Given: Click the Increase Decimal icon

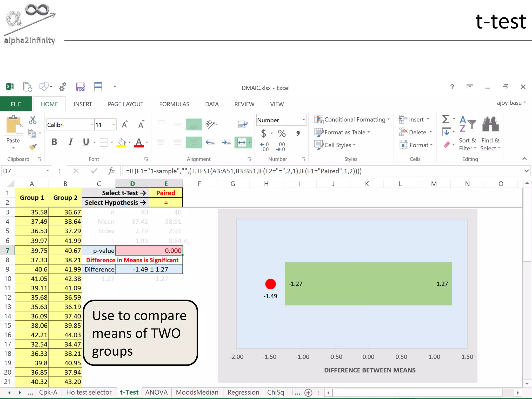Looking at the screenshot, I should 265,147.
